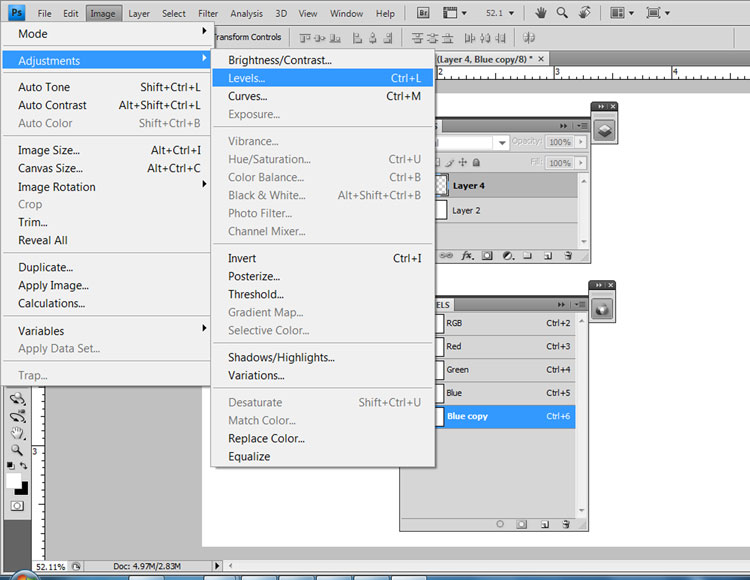
Task: Open Layers panel options menu
Action: (x=582, y=126)
